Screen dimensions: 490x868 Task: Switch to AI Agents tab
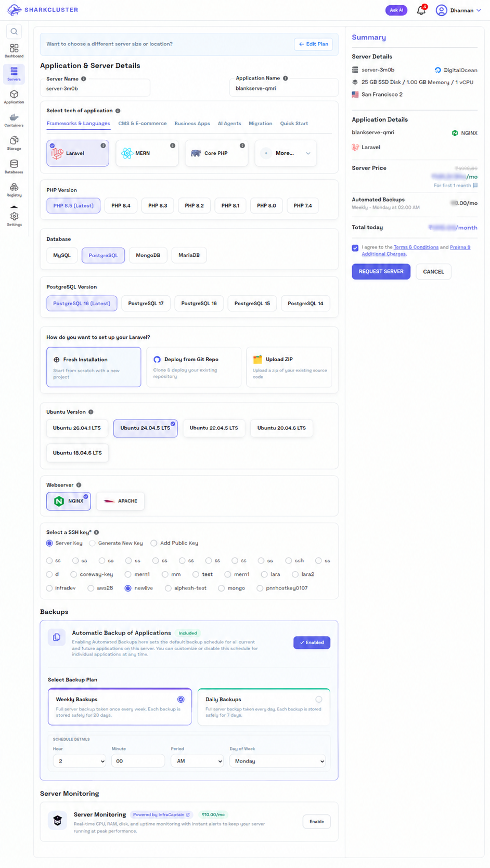click(229, 124)
